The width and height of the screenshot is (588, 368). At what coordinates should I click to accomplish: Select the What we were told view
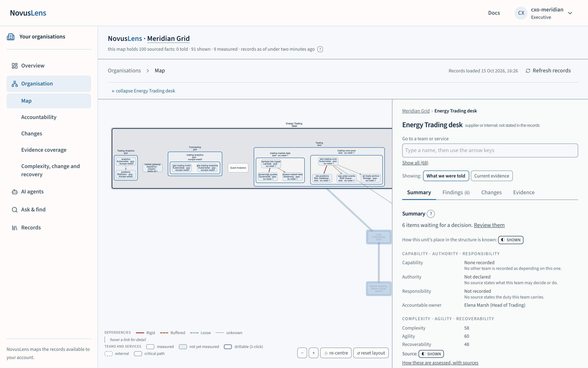pyautogui.click(x=446, y=176)
